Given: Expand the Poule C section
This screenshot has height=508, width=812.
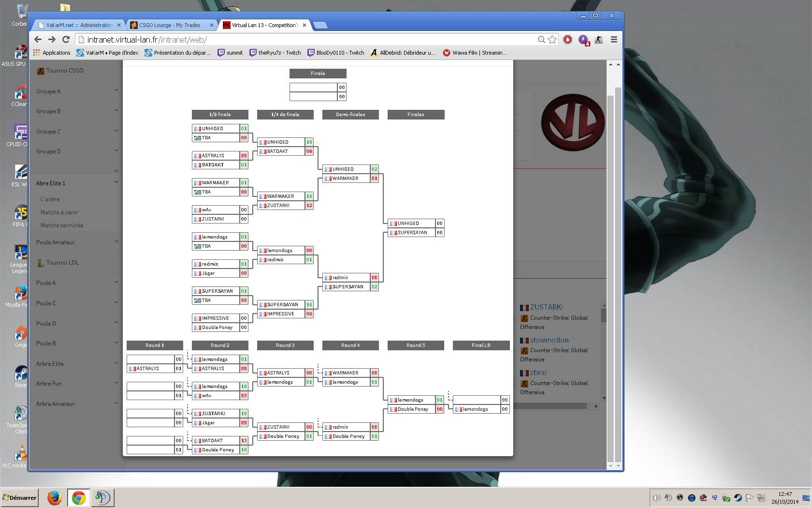Looking at the screenshot, I should [77, 303].
